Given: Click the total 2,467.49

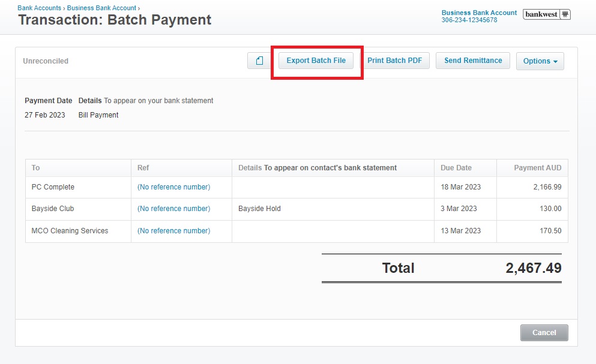Looking at the screenshot, I should click(534, 268).
